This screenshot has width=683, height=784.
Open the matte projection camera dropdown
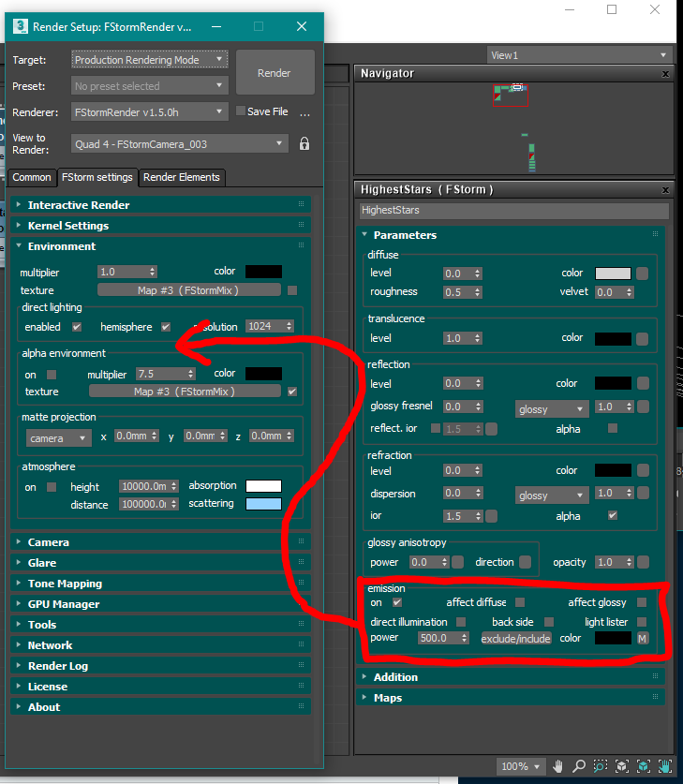(x=58, y=438)
